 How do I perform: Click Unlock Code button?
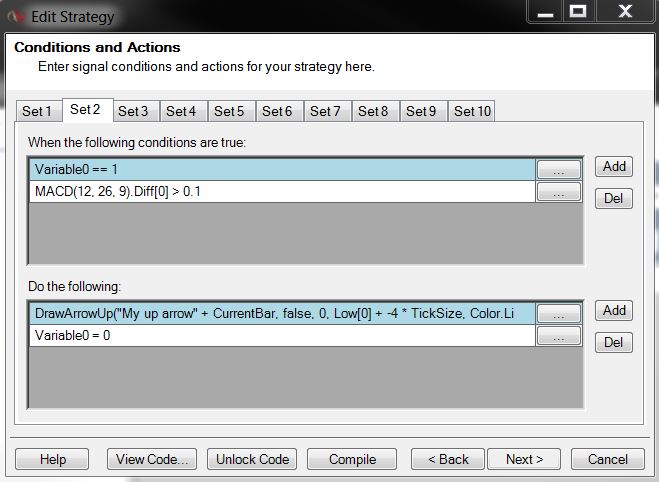[x=252, y=459]
